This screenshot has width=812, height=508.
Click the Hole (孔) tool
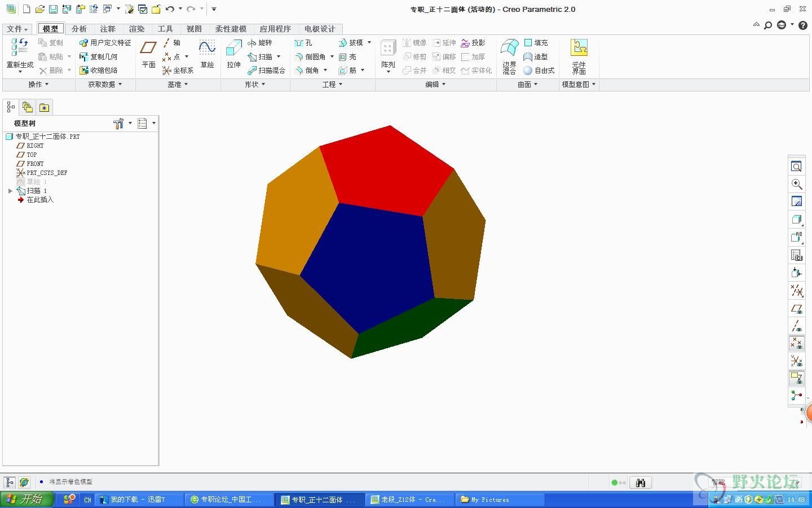click(x=303, y=43)
